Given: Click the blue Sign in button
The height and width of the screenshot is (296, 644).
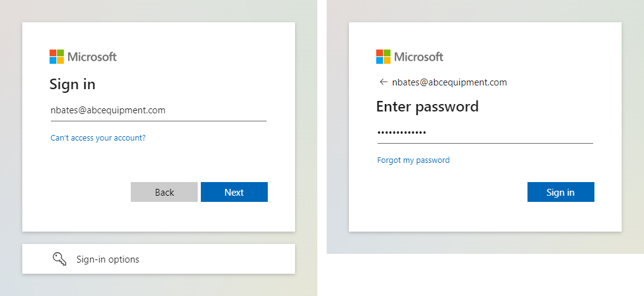Looking at the screenshot, I should (x=560, y=192).
